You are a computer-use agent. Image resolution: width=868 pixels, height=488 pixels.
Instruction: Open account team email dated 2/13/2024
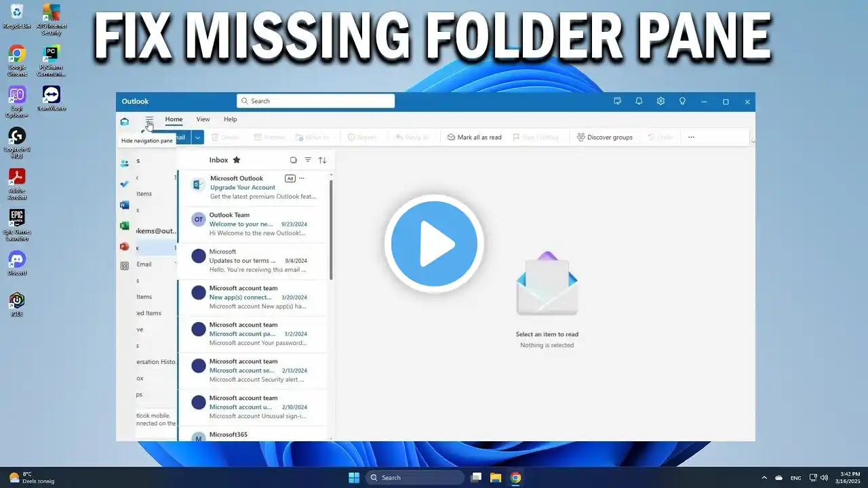pyautogui.click(x=252, y=371)
